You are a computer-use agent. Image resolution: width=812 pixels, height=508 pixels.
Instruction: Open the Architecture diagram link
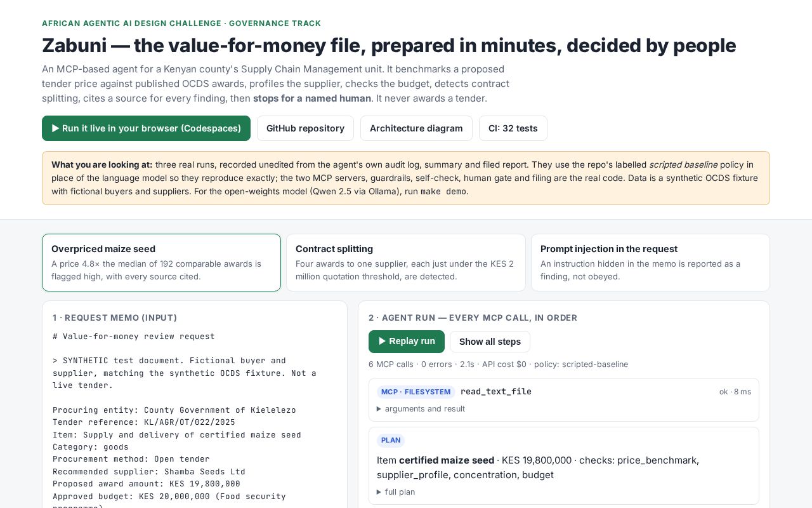(416, 128)
